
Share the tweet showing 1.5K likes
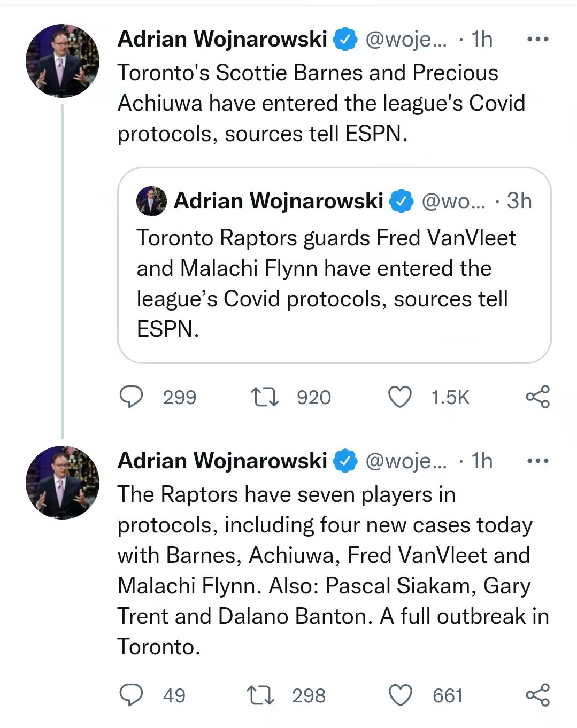pyautogui.click(x=537, y=397)
